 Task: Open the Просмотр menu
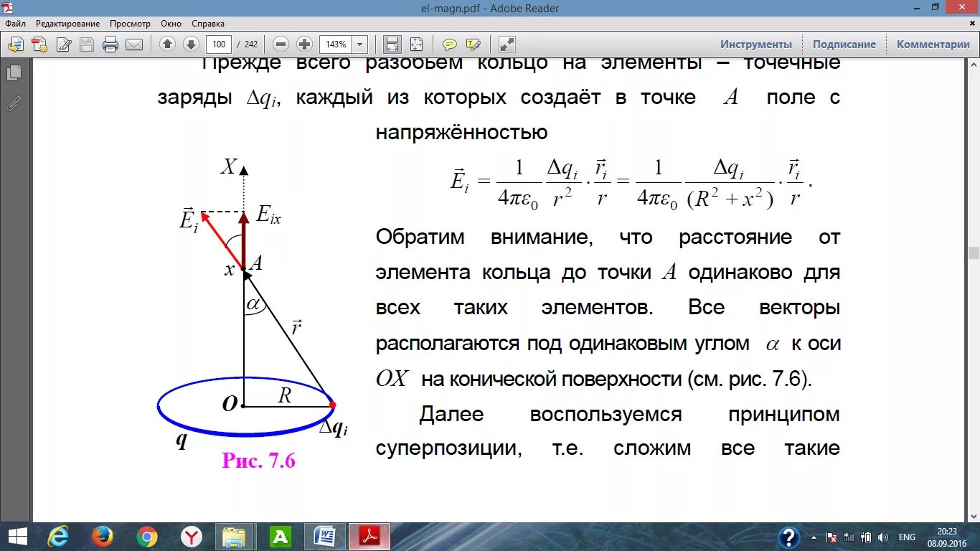130,24
